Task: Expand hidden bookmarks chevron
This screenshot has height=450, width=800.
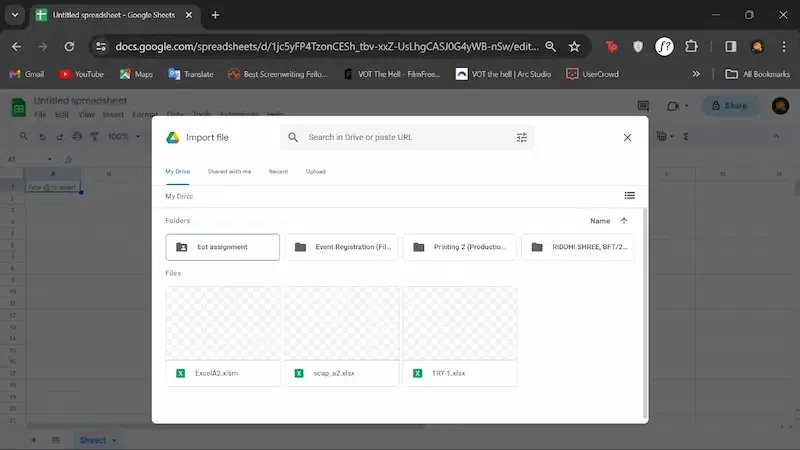Action: tap(696, 74)
